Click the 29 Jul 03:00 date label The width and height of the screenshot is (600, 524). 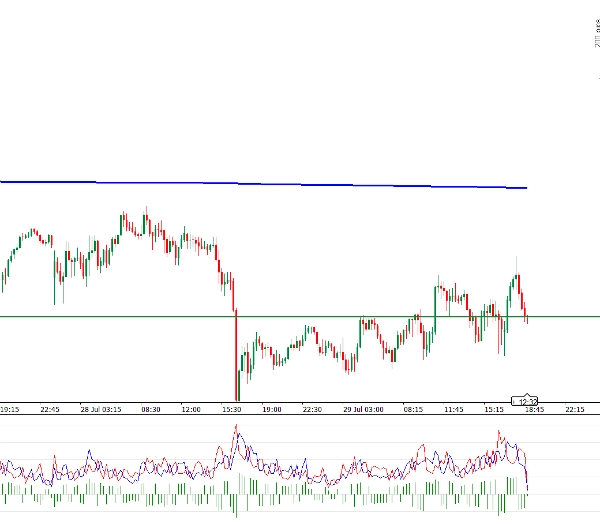click(362, 409)
